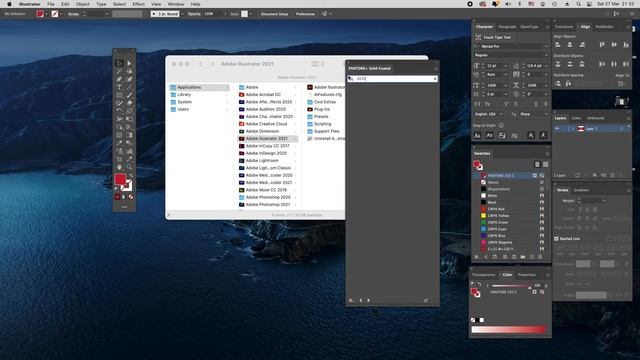This screenshot has height=360, width=640.
Task: Select the Selection tool in the toolbar
Action: tap(119, 63)
